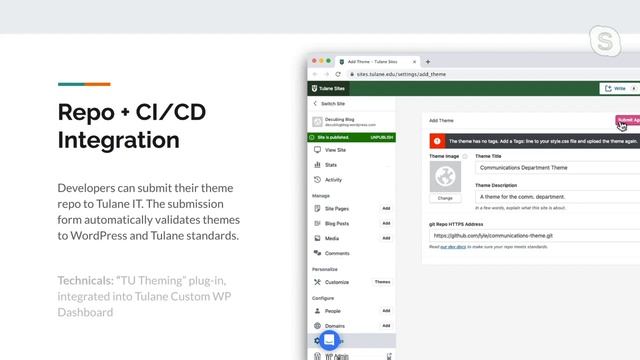
Task: Click the WP Admin external link icon
Action: (389, 356)
